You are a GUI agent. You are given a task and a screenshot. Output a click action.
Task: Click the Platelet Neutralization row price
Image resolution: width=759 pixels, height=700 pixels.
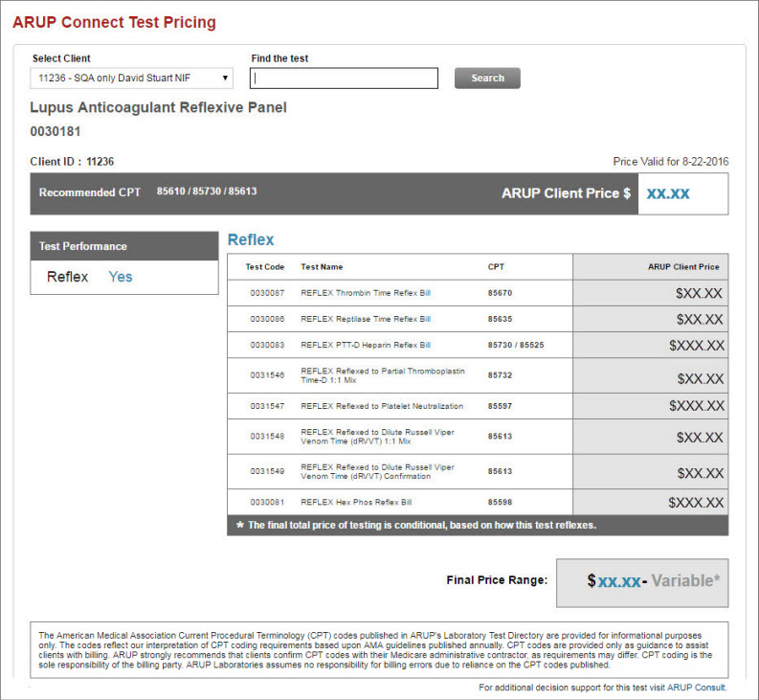[x=697, y=406]
